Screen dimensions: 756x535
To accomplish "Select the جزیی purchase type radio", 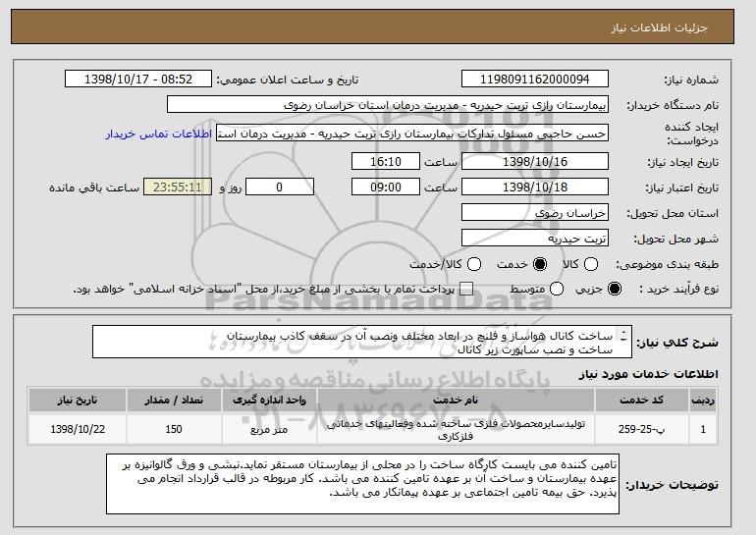I will point(615,289).
